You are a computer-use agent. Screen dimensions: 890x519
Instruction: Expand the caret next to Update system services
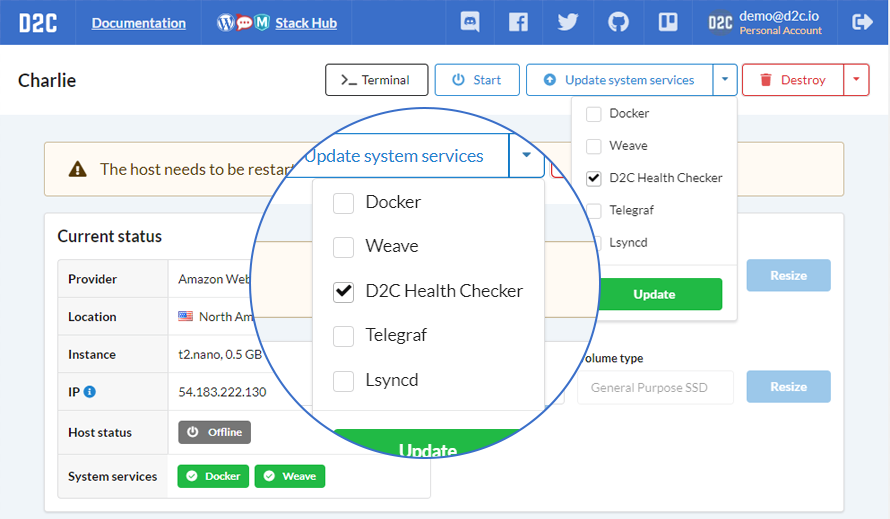tap(725, 80)
